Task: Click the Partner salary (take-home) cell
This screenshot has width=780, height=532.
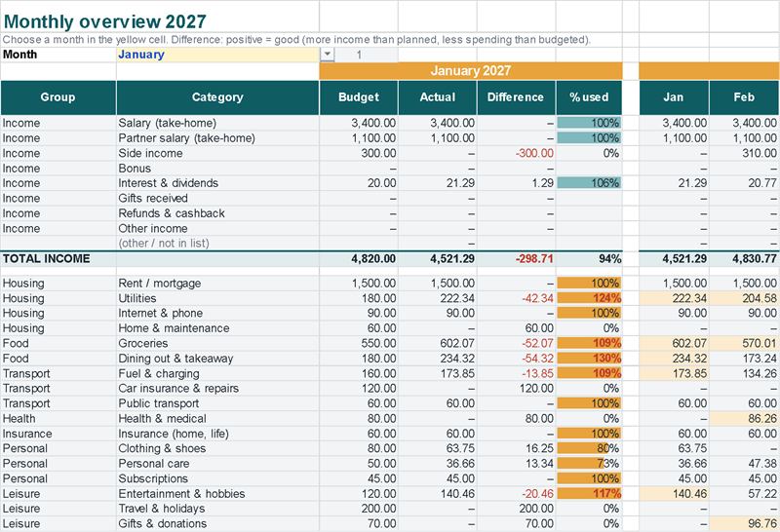Action: point(217,138)
